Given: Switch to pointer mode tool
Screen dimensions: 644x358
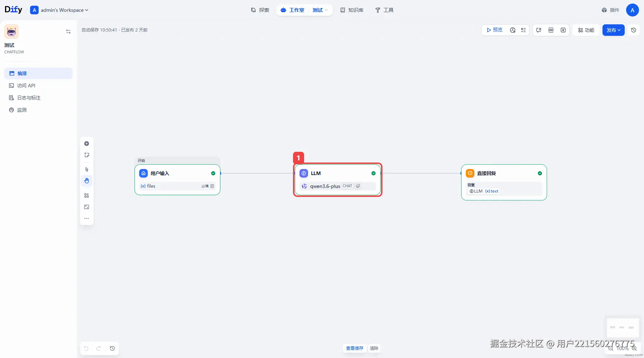Looking at the screenshot, I should 87,169.
